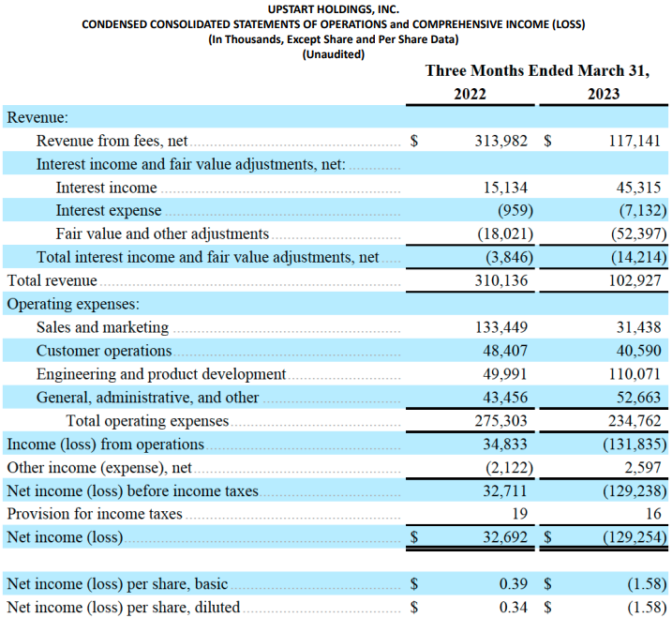The image size is (672, 618).
Task: Click the '(Unaudited)' subtitle
Action: pyautogui.click(x=334, y=54)
